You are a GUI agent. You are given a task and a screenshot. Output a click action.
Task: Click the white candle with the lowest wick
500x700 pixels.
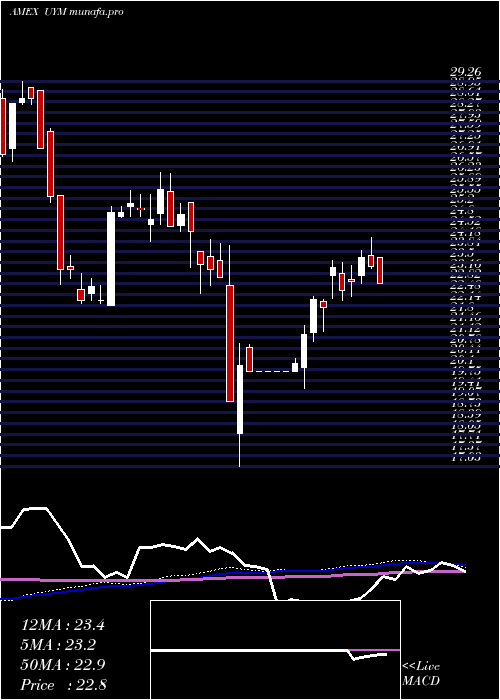(x=240, y=400)
